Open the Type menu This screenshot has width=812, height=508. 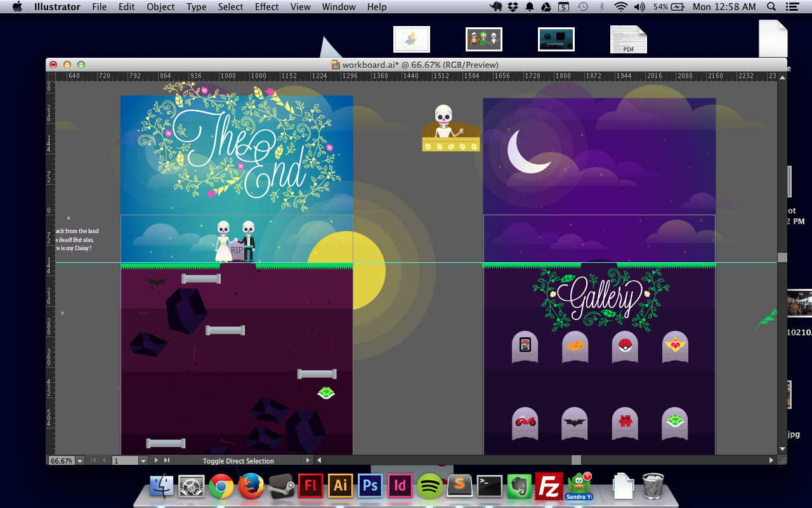point(196,7)
